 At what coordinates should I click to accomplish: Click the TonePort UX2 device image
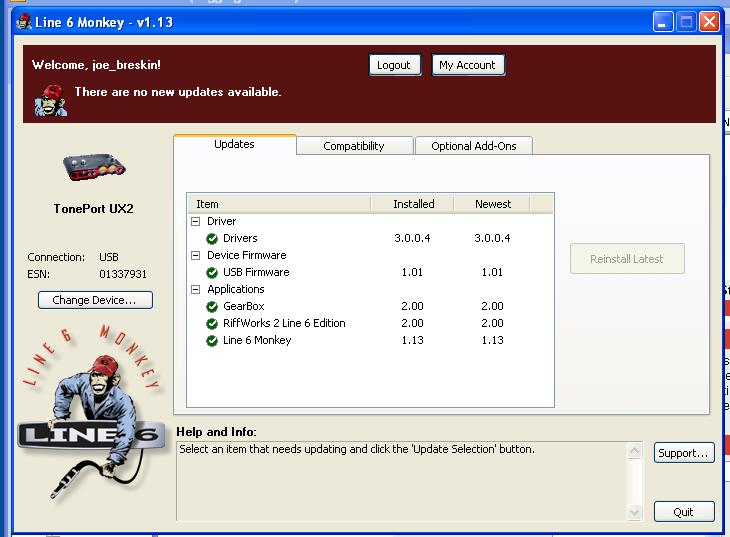(x=95, y=167)
